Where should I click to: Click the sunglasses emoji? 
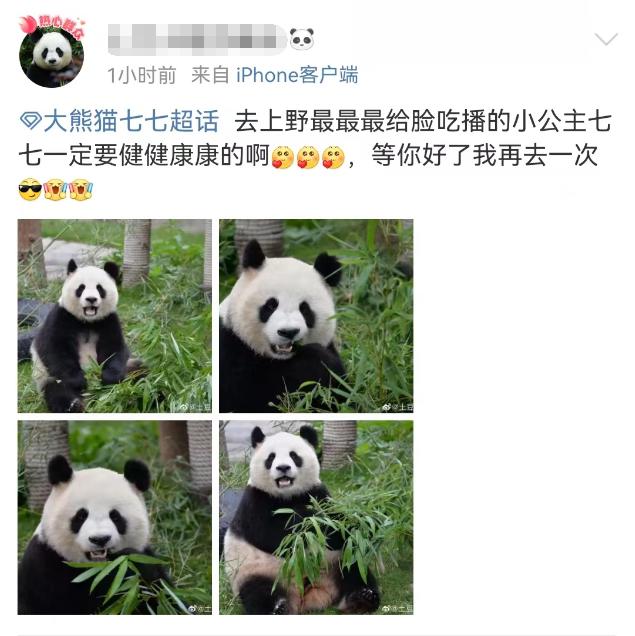(x=30, y=189)
